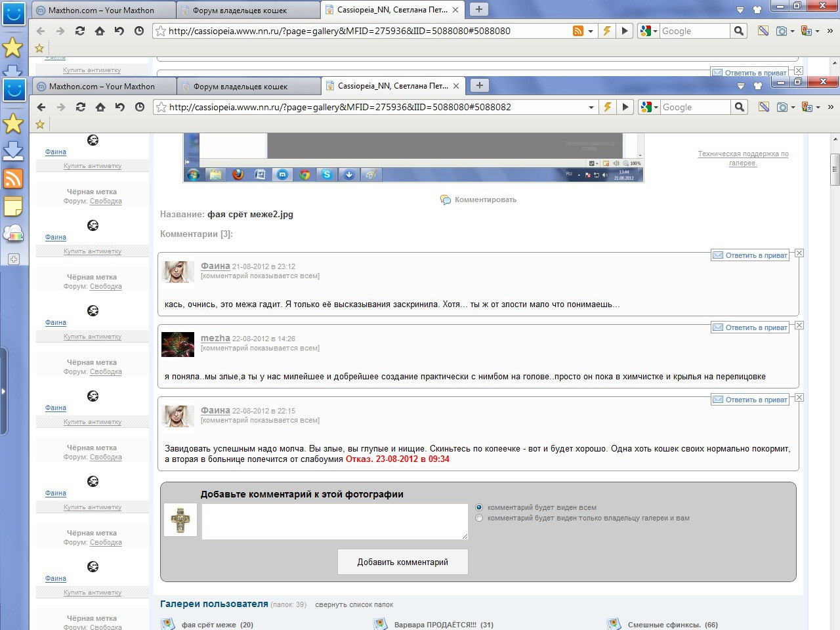Screen dimensions: 840x630
Task: Switch render mode with lightning icon, front window
Action: (608, 107)
